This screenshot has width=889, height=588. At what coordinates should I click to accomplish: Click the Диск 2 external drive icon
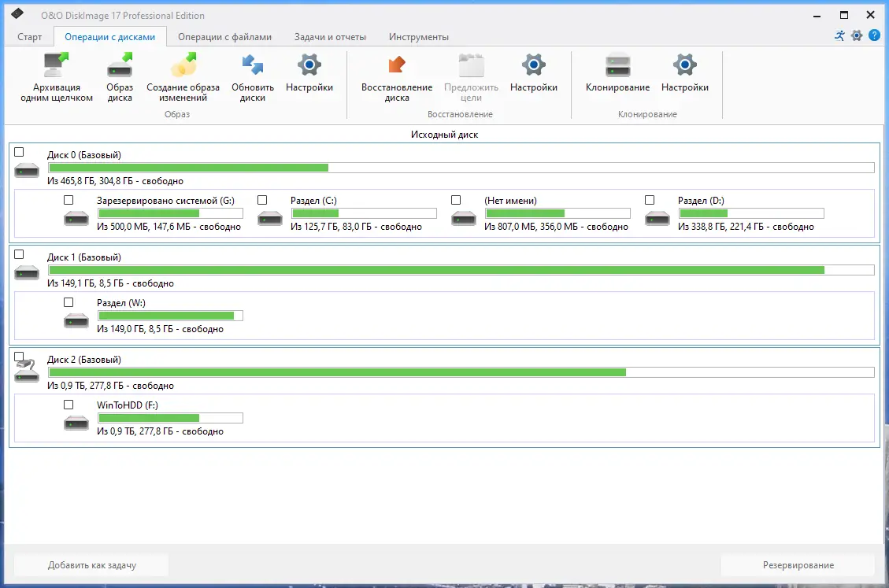27,372
